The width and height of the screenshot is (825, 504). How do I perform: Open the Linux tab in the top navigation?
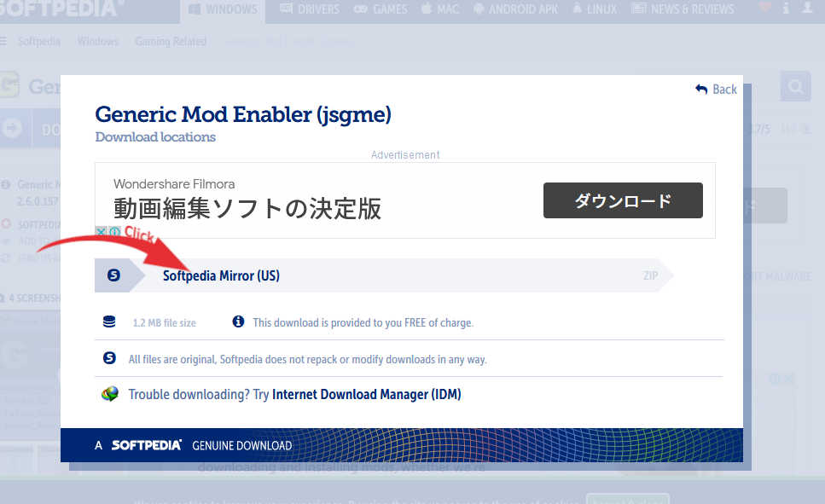pos(595,9)
